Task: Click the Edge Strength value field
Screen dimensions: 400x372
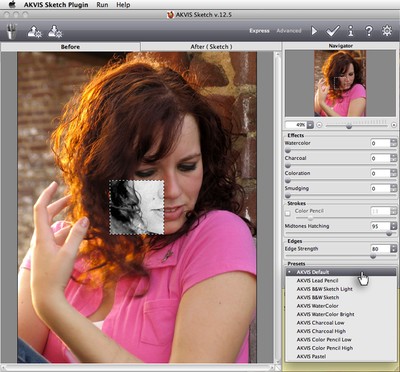Action: pyautogui.click(x=380, y=249)
